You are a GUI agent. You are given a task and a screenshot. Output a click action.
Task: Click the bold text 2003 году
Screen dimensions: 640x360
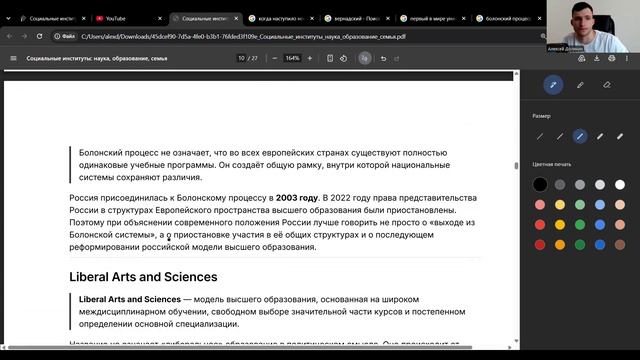(297, 198)
